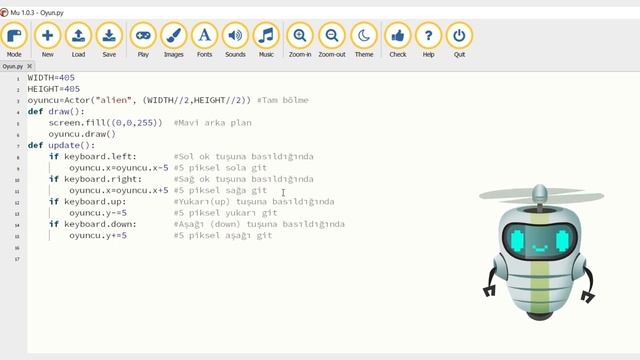Click the 'def draw():' line
This screenshot has width=640, height=360.
click(56, 111)
